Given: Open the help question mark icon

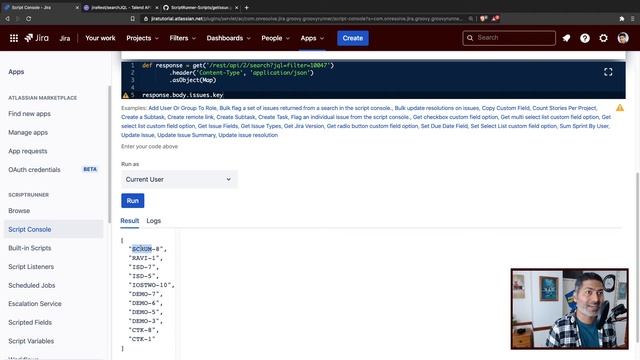Looking at the screenshot, I should [584, 38].
